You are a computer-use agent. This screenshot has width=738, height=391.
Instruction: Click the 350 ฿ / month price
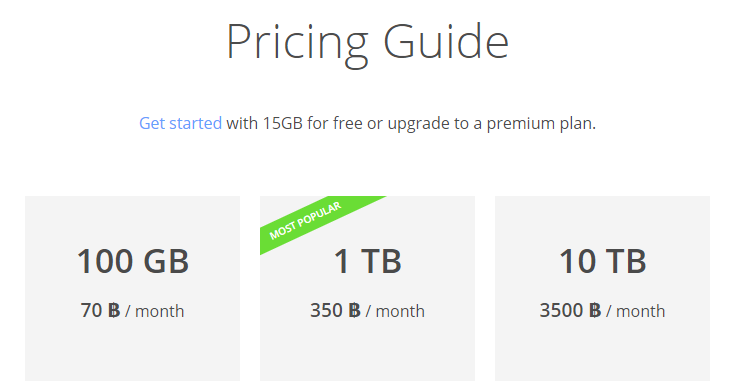point(367,311)
